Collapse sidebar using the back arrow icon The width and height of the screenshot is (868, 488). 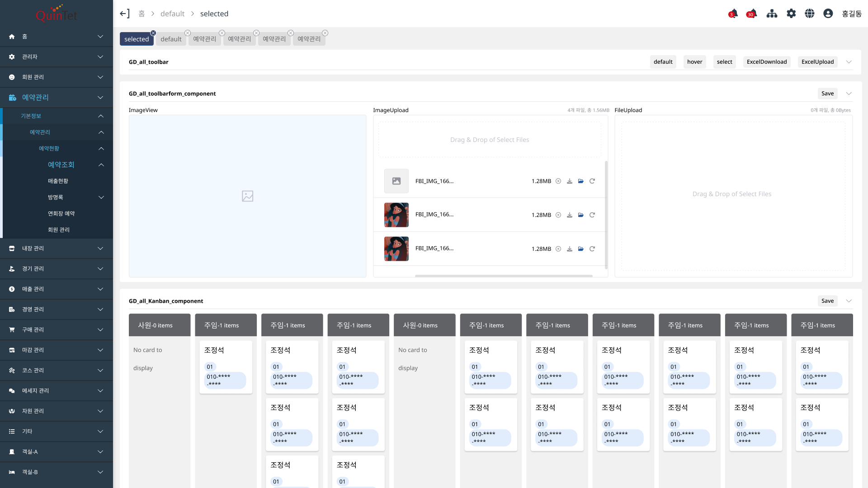point(125,14)
